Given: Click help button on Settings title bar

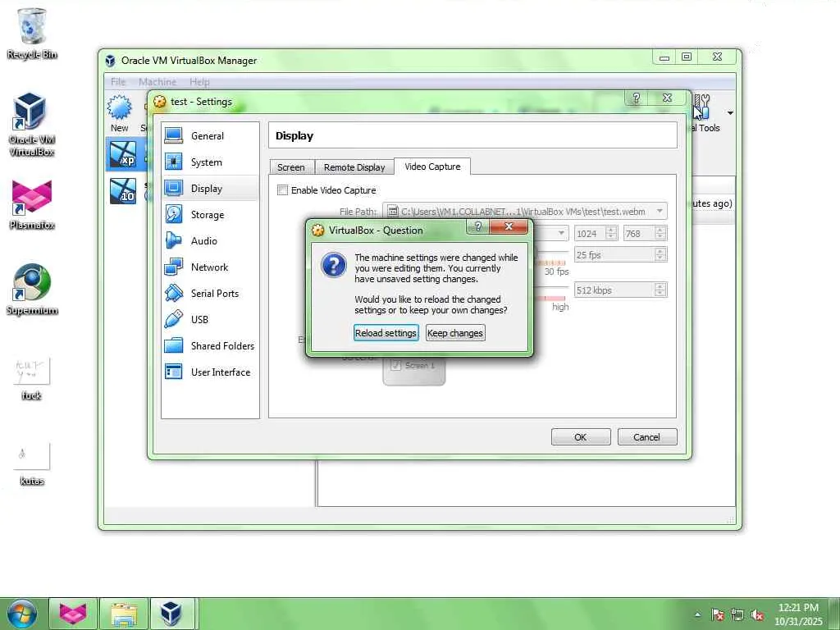Looking at the screenshot, I should pyautogui.click(x=636, y=98).
